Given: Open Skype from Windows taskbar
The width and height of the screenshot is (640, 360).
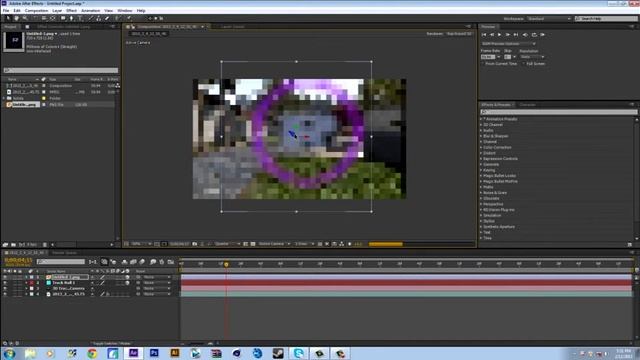Looking at the screenshot, I should 298,353.
